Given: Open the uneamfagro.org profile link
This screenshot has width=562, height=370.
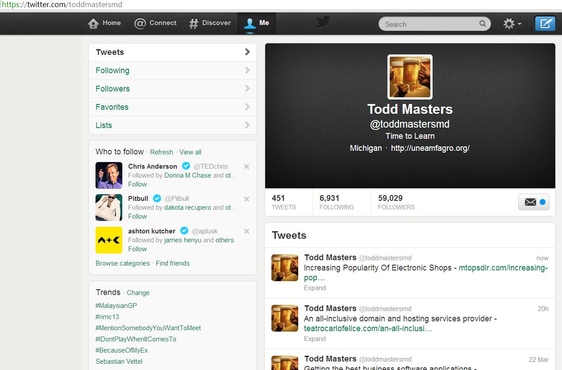Looking at the screenshot, I should coord(430,148).
